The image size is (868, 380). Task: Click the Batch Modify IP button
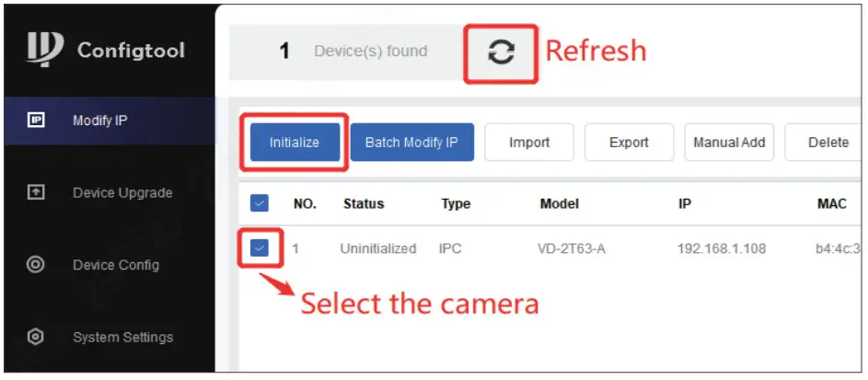411,143
